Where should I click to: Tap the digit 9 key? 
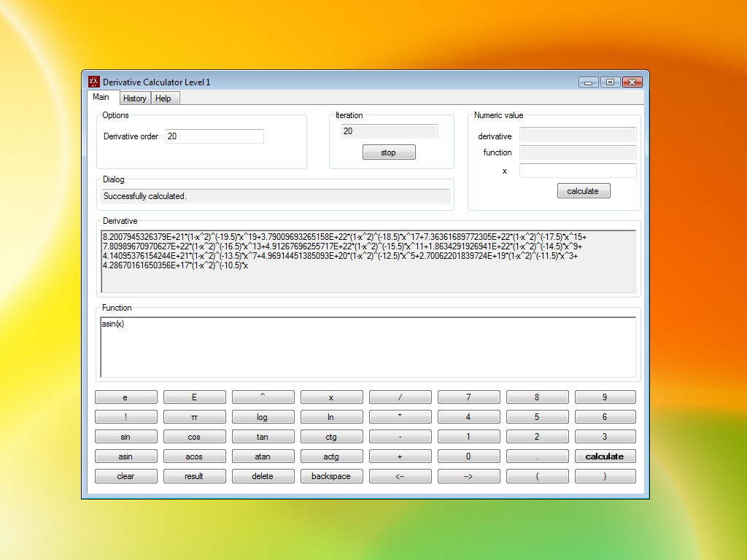(605, 397)
